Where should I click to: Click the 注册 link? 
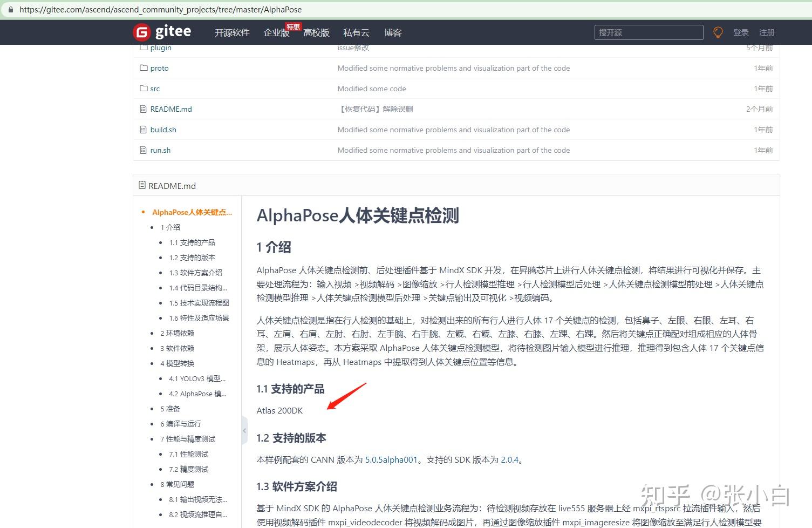(x=767, y=32)
